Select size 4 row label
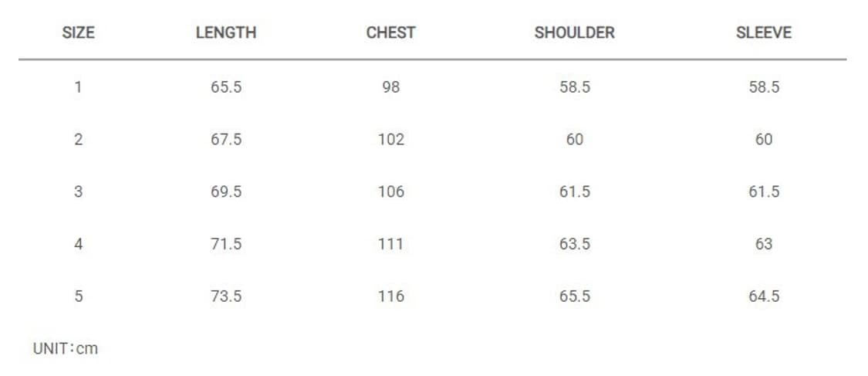Screen dimensions: 868x376 coord(78,244)
